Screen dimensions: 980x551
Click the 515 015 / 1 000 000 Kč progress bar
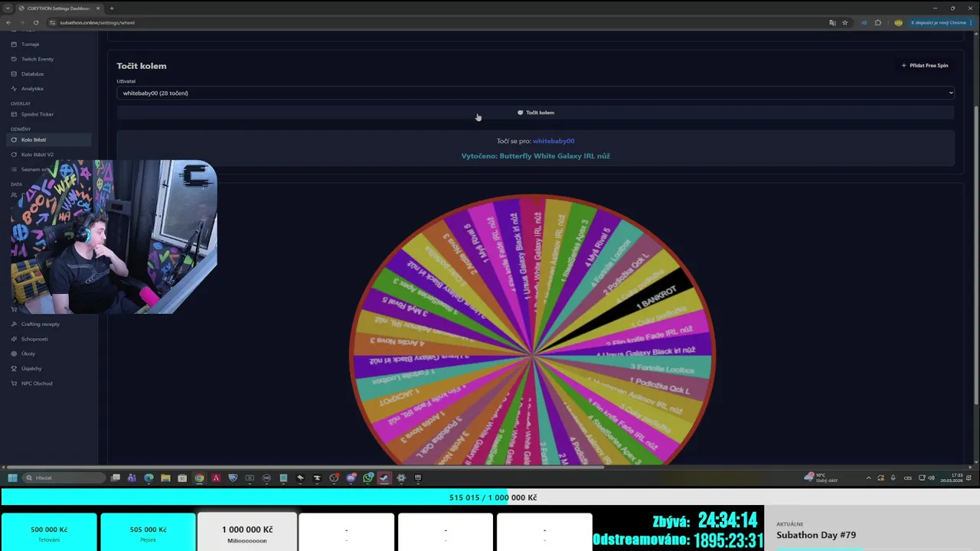pyautogui.click(x=490, y=497)
